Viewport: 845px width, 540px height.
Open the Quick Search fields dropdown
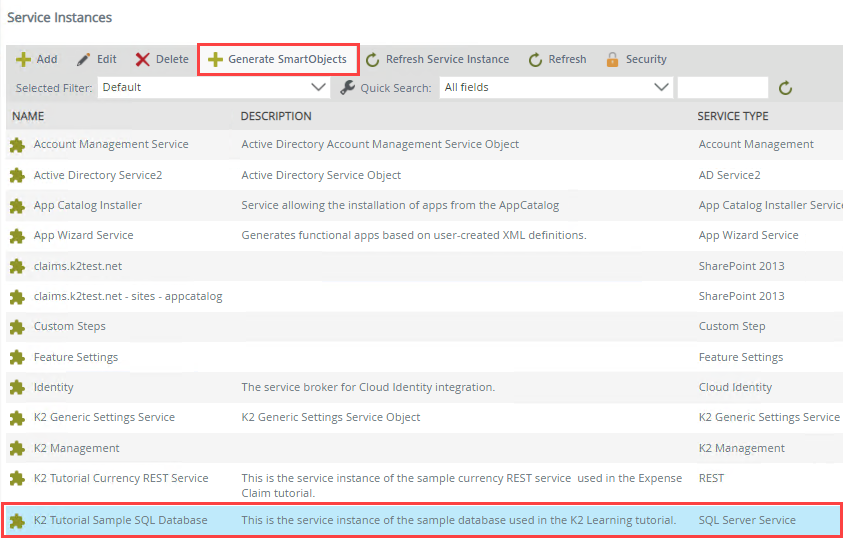click(556, 87)
